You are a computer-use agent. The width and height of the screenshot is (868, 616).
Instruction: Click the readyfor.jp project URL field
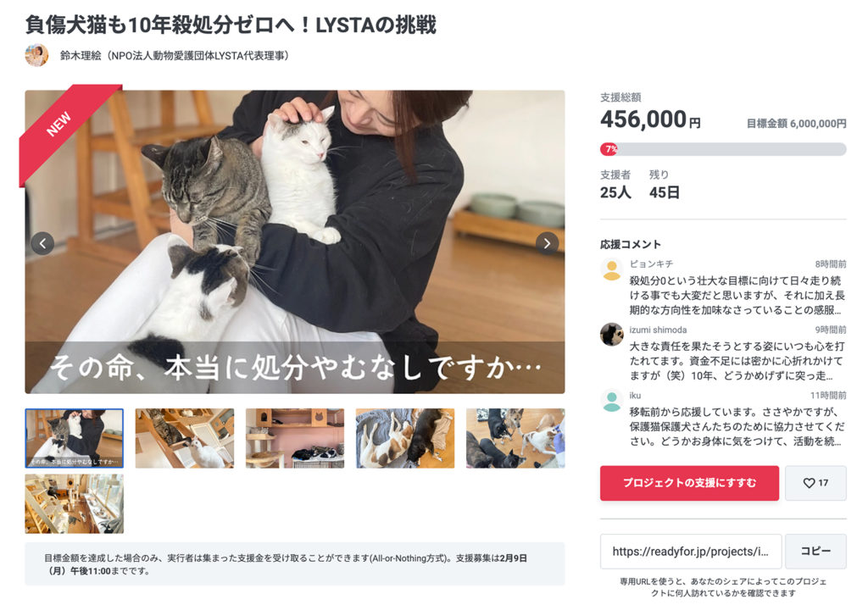[691, 552]
